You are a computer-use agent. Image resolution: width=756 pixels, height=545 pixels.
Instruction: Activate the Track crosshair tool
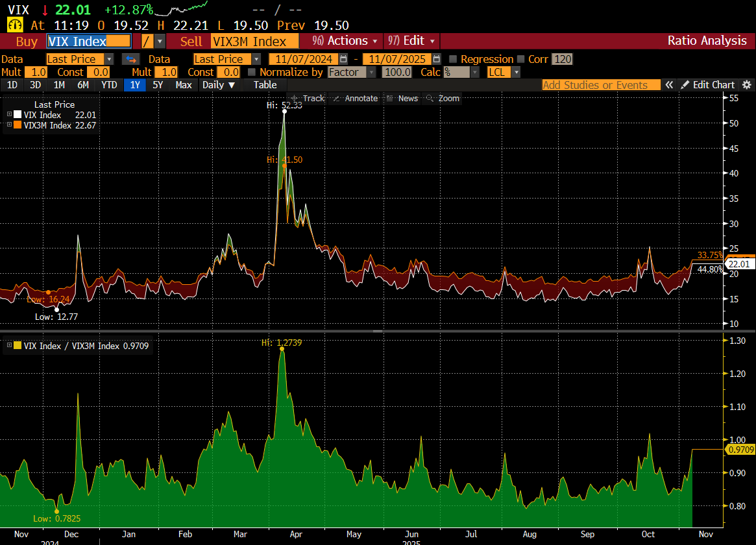point(308,99)
